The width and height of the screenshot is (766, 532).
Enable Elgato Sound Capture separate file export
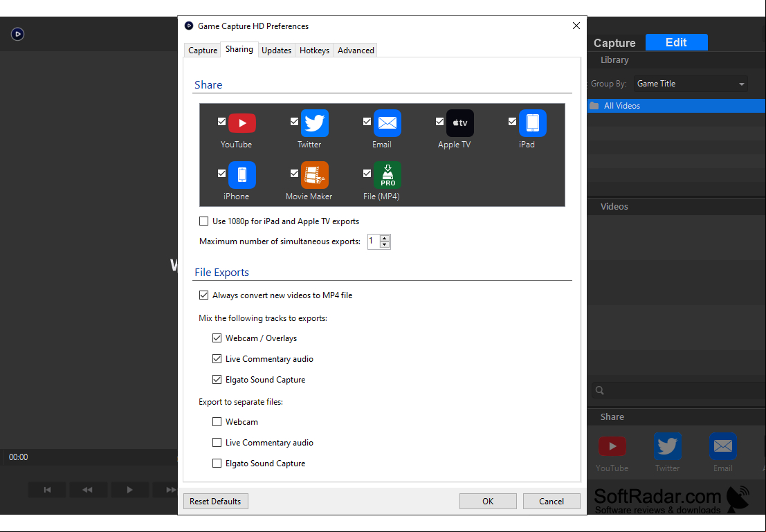point(217,464)
